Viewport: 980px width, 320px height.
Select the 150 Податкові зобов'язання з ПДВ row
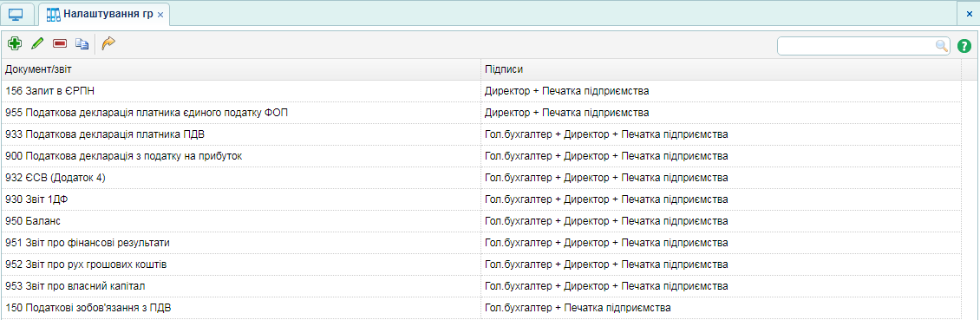coord(480,308)
